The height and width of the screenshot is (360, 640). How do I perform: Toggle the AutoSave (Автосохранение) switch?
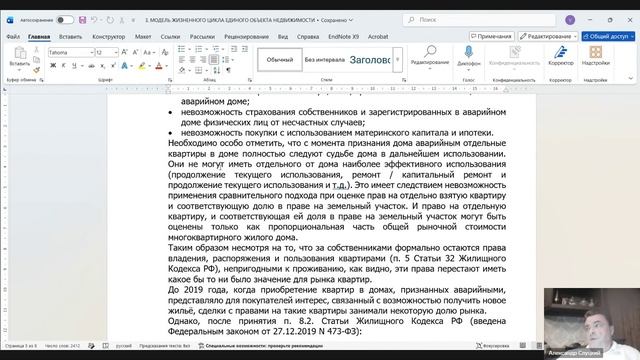click(x=64, y=20)
